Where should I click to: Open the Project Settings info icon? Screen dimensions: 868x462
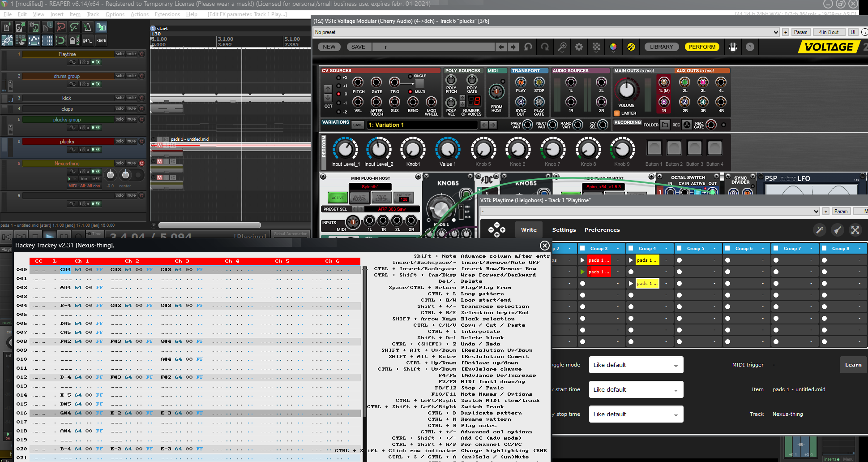(47, 27)
